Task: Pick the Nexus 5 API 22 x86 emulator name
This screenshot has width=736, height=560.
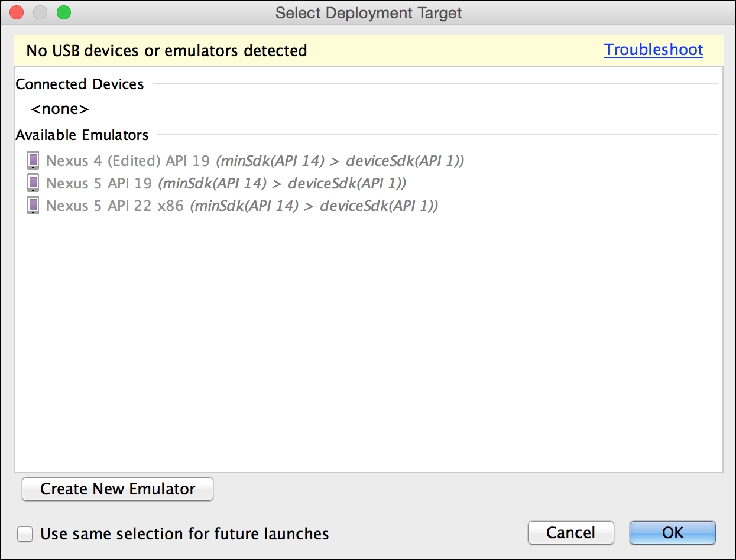Action: (115, 206)
